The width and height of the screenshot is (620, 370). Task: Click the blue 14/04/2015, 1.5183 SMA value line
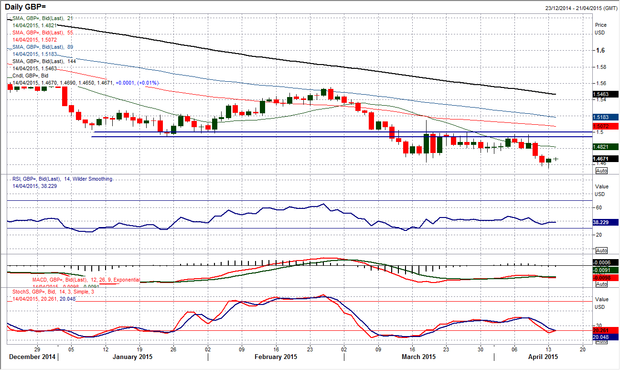[34, 54]
